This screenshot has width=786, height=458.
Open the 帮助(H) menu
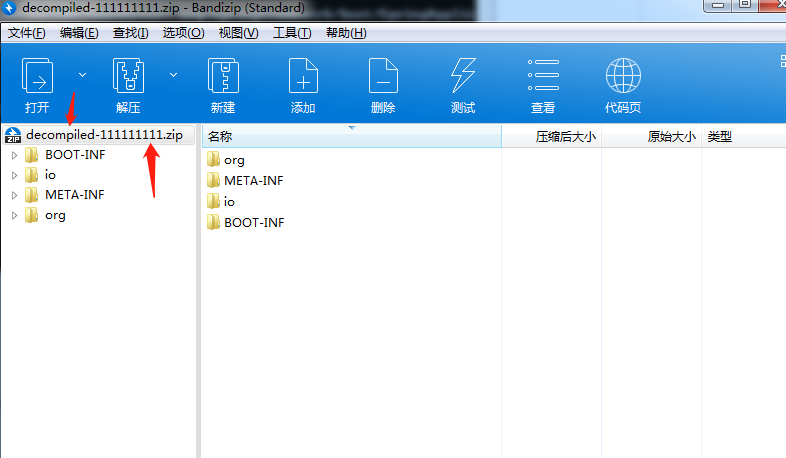pos(346,33)
